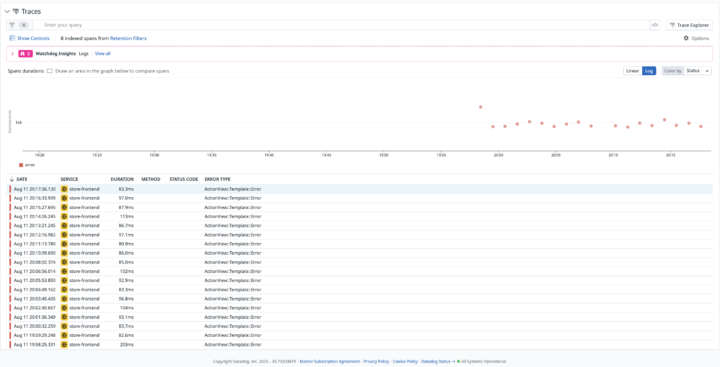Click the ERROR TYPE column header

[x=218, y=179]
